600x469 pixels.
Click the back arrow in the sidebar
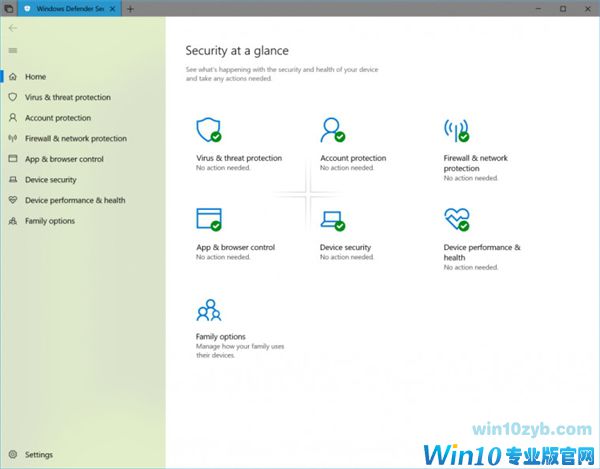[x=13, y=28]
